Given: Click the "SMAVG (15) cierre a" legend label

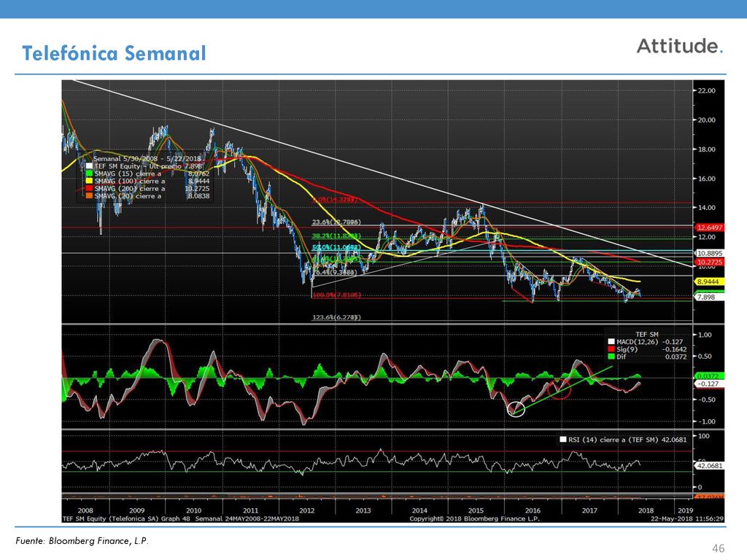Looking at the screenshot, I should (x=128, y=174).
